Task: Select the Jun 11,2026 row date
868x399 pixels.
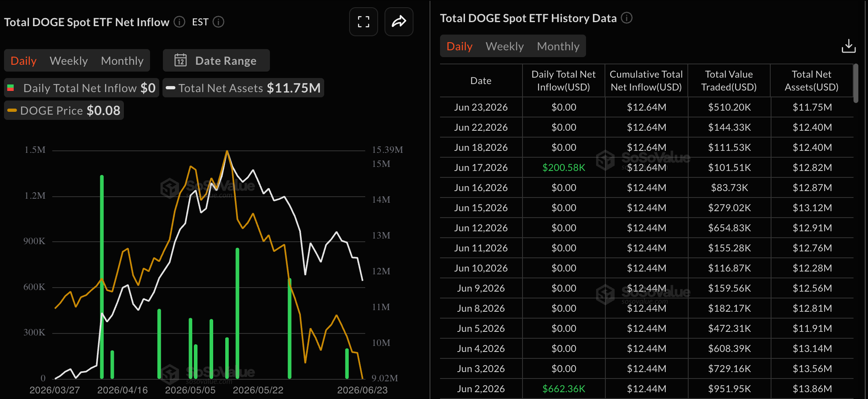Action: pyautogui.click(x=481, y=248)
